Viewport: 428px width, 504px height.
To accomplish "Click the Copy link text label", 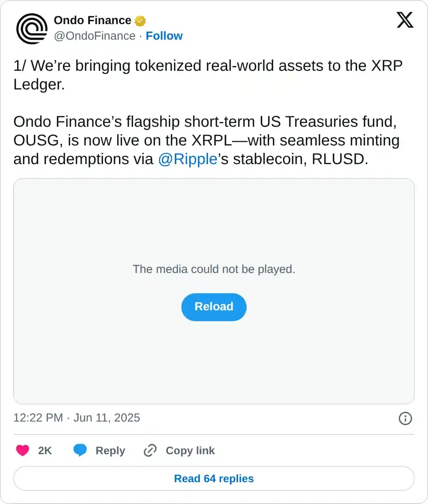I will 190,450.
